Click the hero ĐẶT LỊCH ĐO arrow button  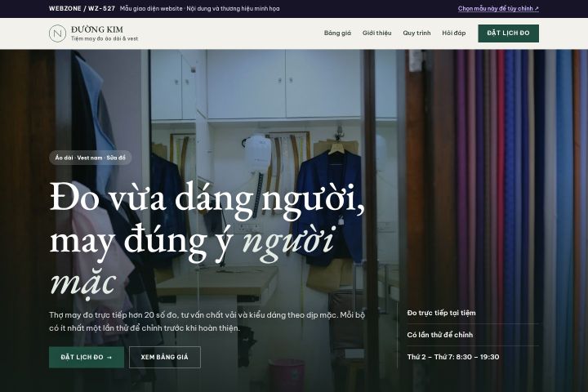[87, 357]
